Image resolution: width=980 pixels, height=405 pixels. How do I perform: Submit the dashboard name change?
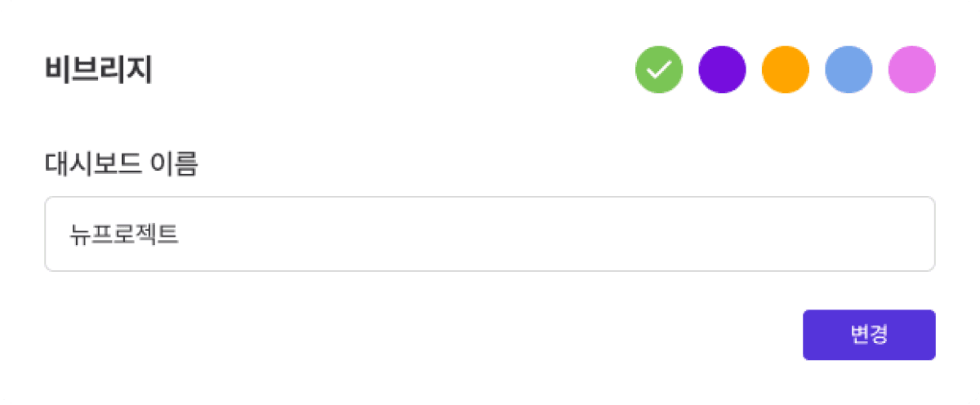[x=869, y=335]
